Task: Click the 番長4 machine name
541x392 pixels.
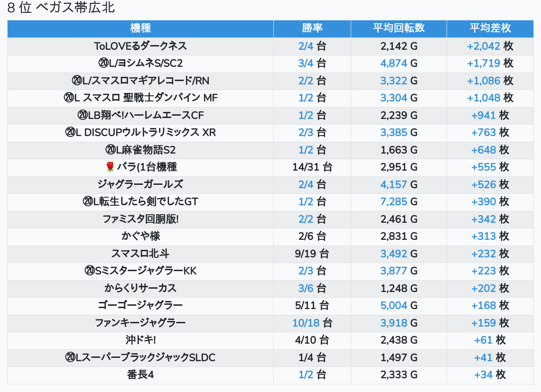Action: coord(140,375)
